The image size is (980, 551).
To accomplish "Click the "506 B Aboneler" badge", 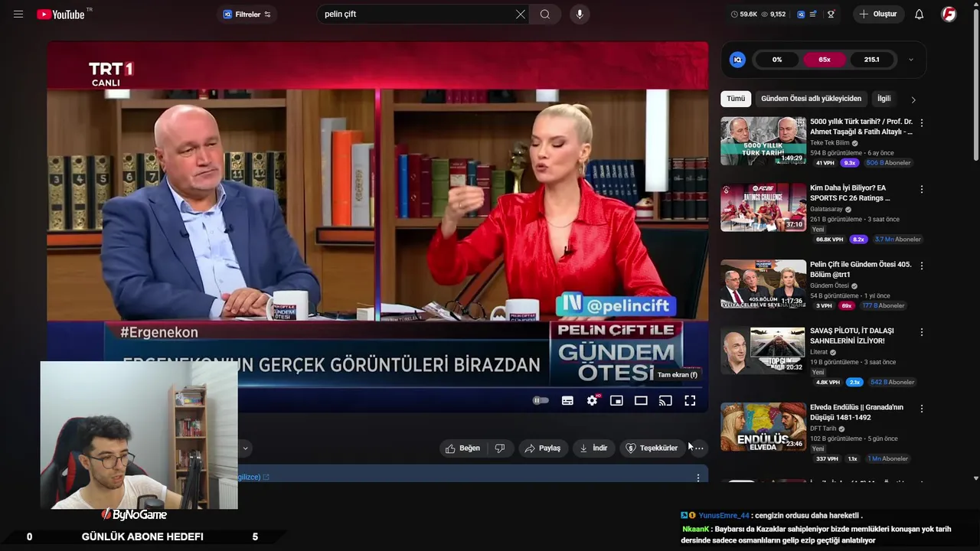I will pos(888,163).
